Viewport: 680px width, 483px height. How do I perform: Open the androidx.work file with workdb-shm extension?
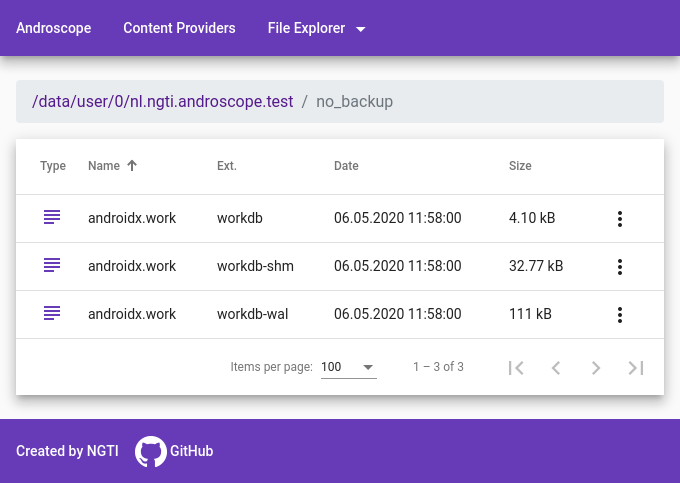(x=132, y=266)
